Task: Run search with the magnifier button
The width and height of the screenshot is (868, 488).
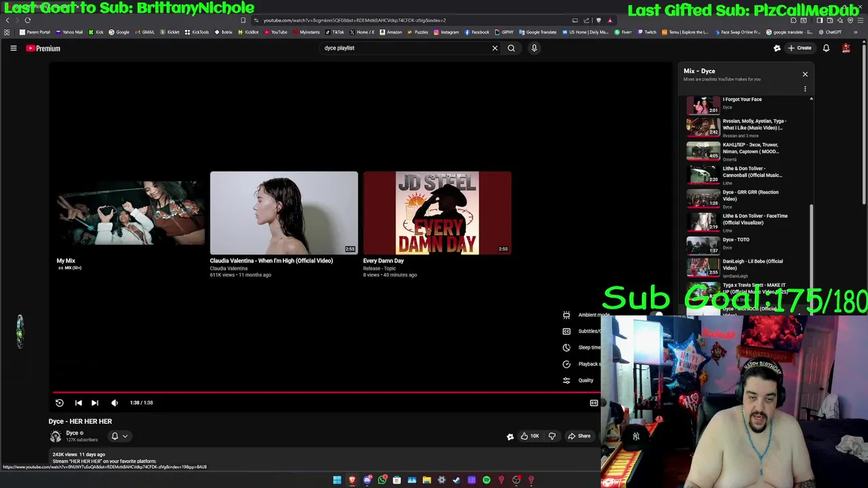Action: pos(511,48)
